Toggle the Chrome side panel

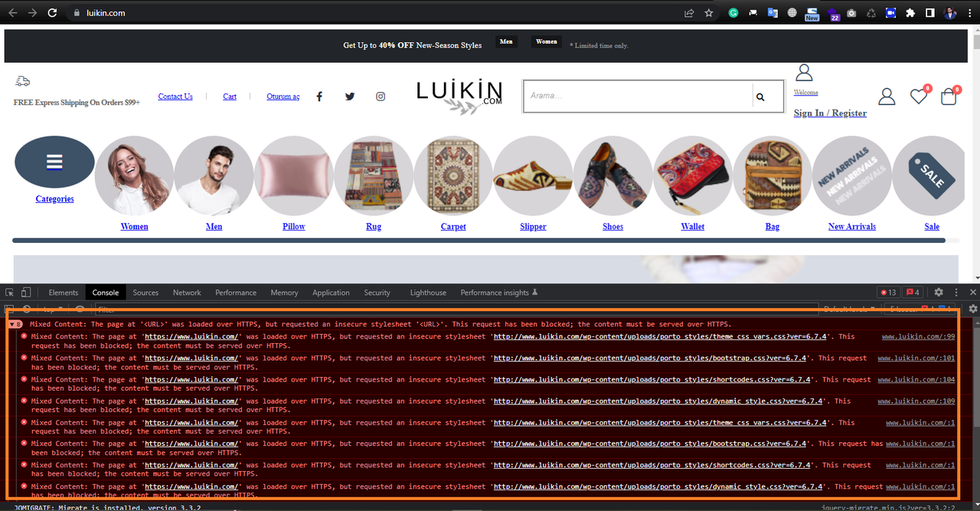(x=929, y=13)
